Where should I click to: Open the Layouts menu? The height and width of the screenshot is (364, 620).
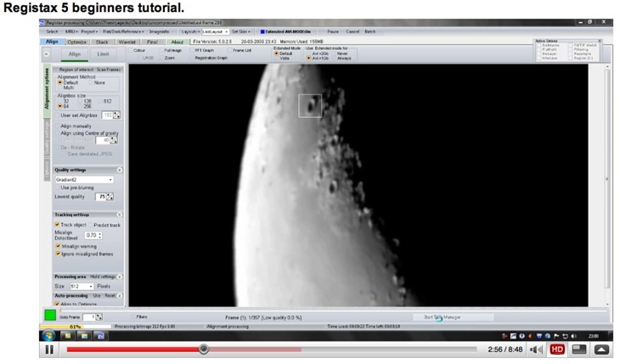190,31
